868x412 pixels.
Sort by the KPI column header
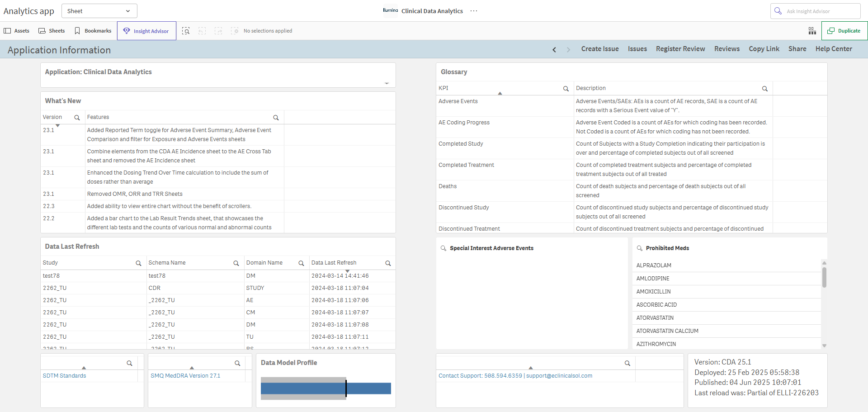[443, 88]
